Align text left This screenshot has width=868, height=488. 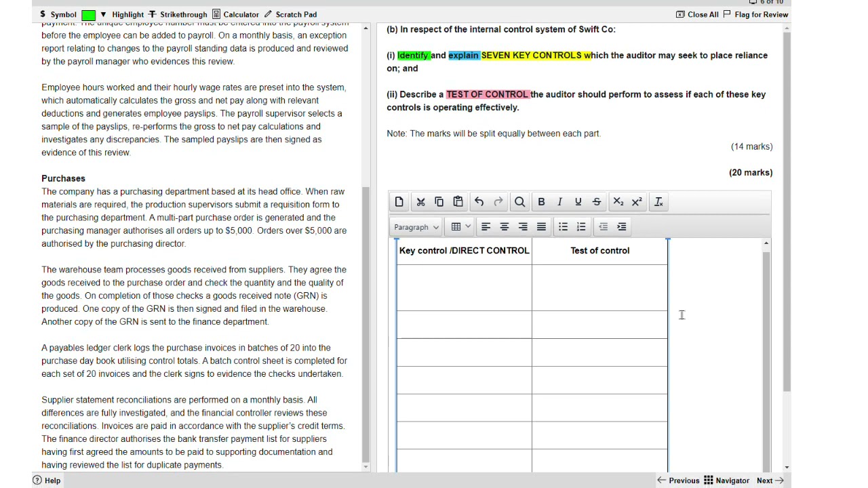486,227
